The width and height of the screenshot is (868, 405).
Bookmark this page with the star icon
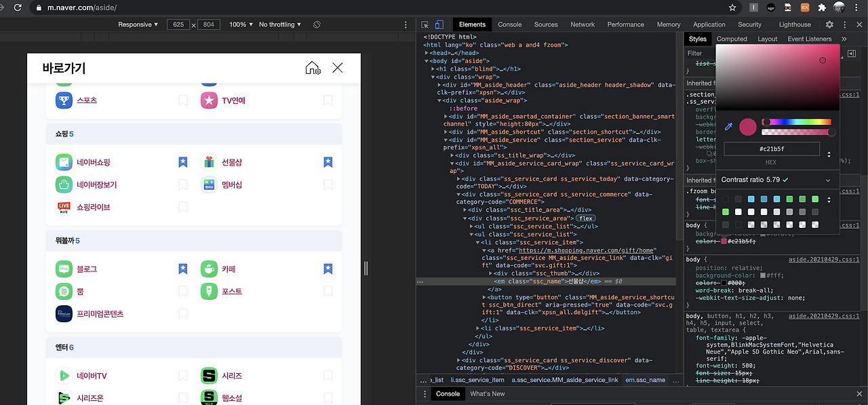732,7
